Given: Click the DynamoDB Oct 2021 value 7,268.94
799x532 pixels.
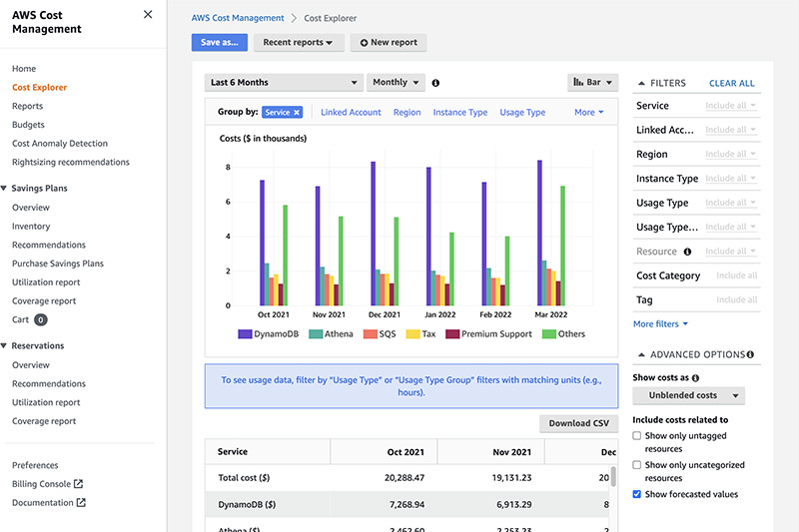Looking at the screenshot, I should 406,505.
